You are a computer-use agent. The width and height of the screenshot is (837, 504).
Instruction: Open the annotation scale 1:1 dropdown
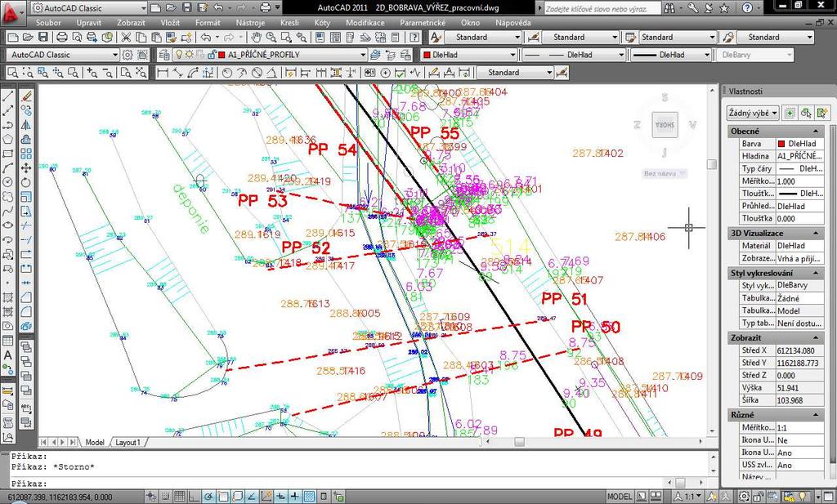688,497
